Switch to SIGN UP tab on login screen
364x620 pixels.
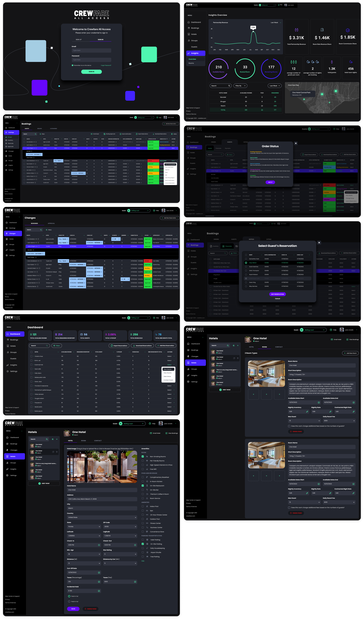pyautogui.click(x=79, y=39)
